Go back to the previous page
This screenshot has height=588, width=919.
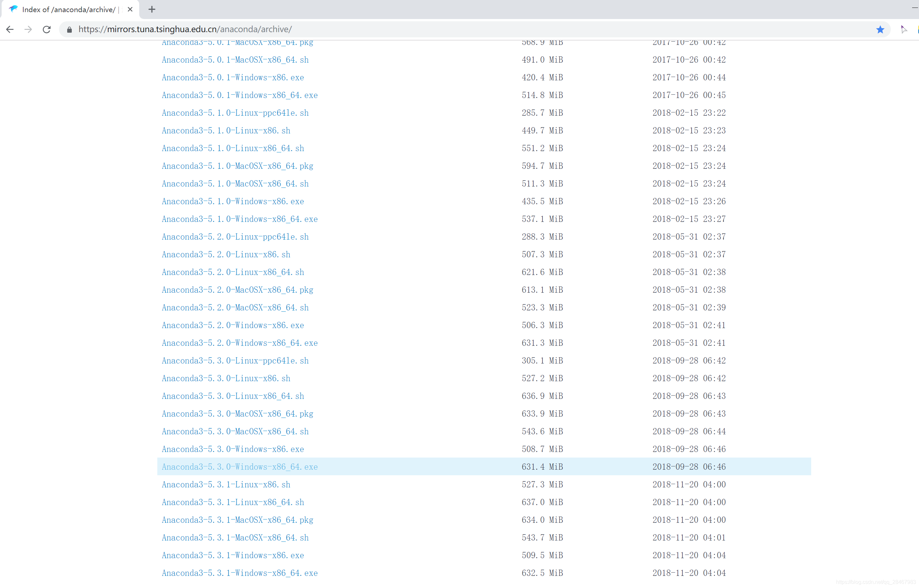pyautogui.click(x=10, y=29)
